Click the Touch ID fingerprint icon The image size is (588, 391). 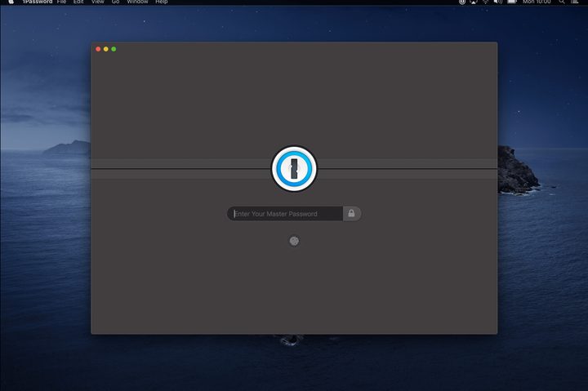pos(294,241)
